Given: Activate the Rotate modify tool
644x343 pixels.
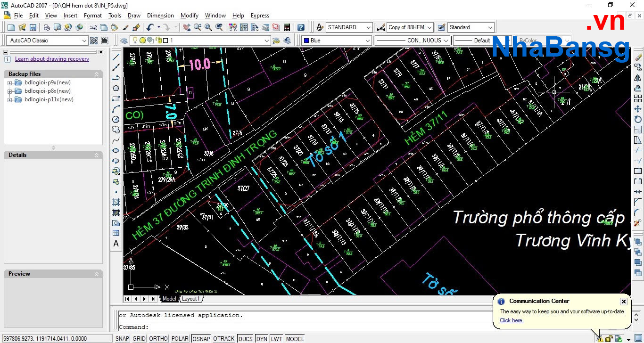Looking at the screenshot, I should (638, 119).
